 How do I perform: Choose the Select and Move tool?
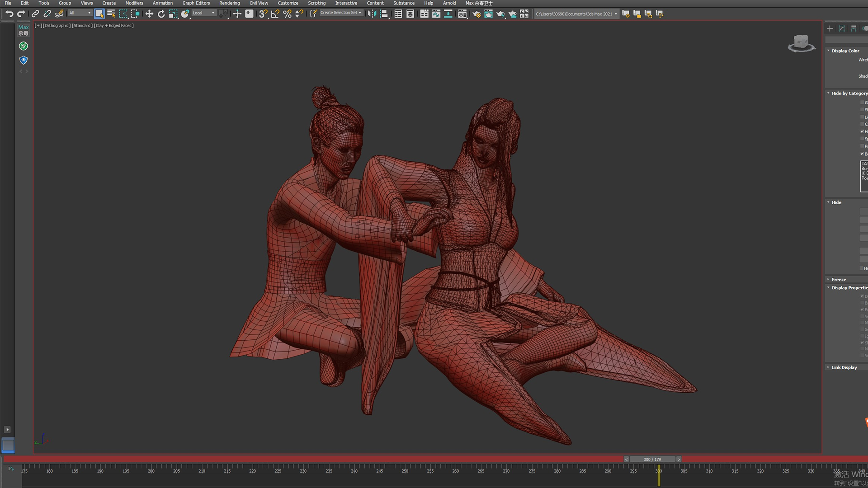tap(149, 14)
